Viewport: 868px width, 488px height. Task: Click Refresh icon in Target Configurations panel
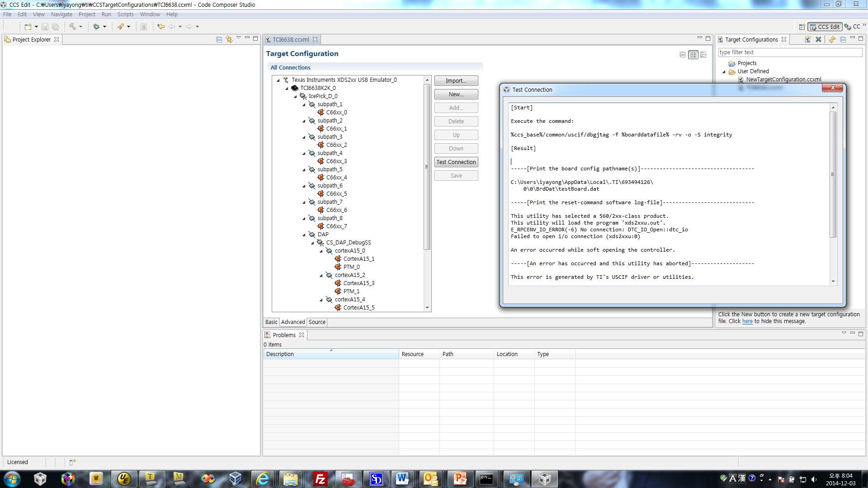tap(832, 39)
